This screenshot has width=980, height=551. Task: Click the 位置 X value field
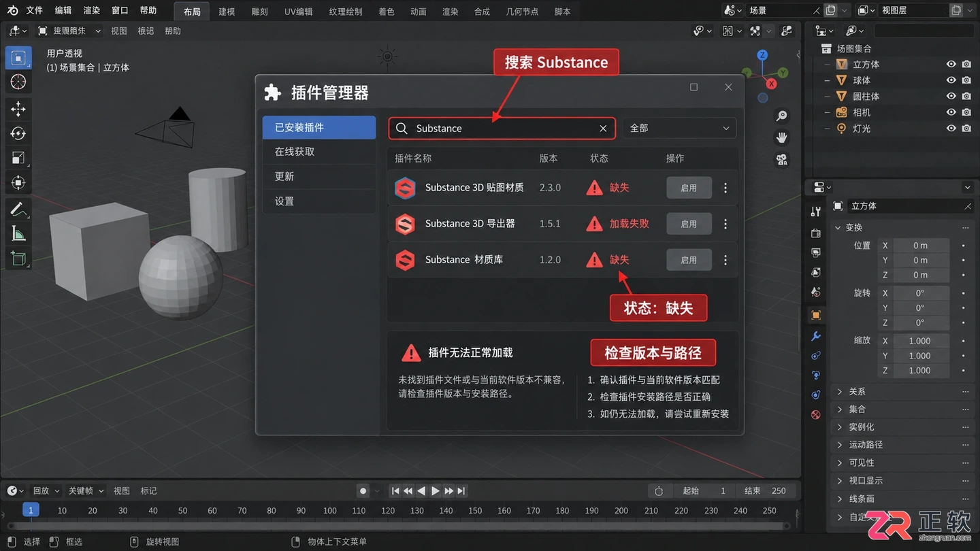921,246
